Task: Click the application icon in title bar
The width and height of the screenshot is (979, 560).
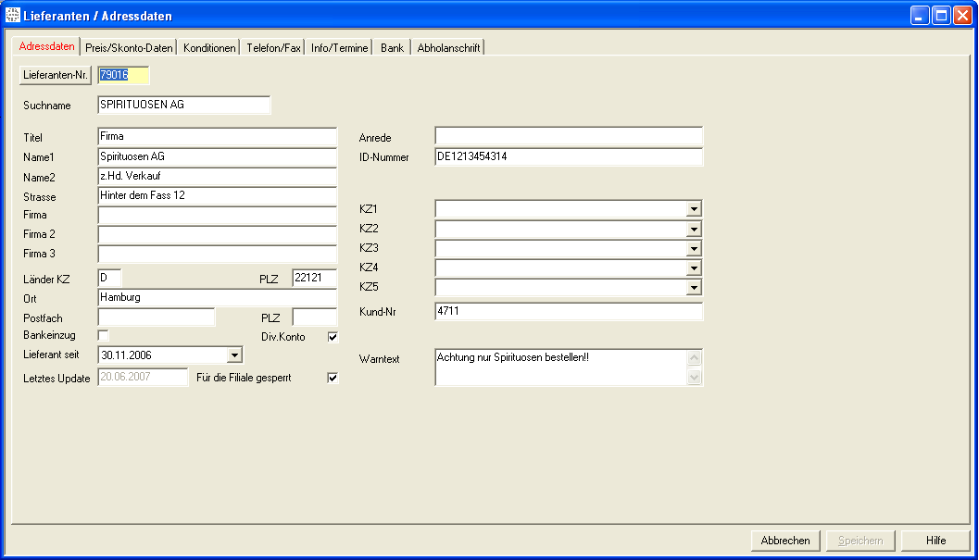Action: (x=13, y=16)
